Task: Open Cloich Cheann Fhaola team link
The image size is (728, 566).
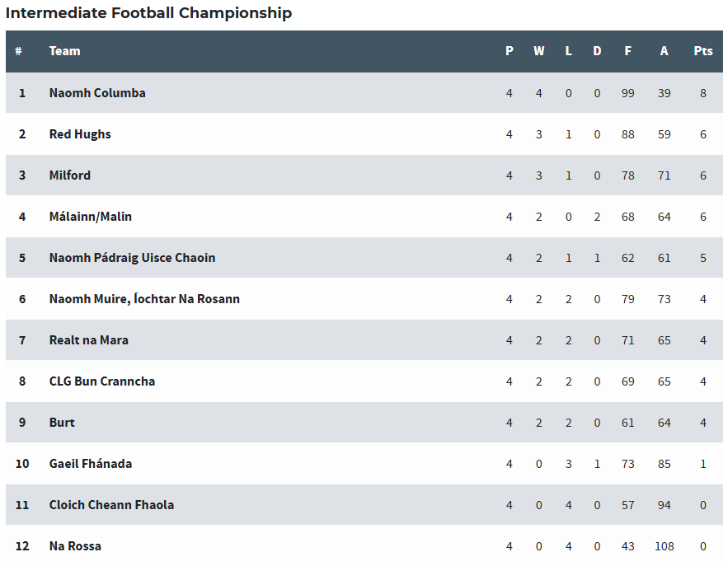Action: [111, 505]
